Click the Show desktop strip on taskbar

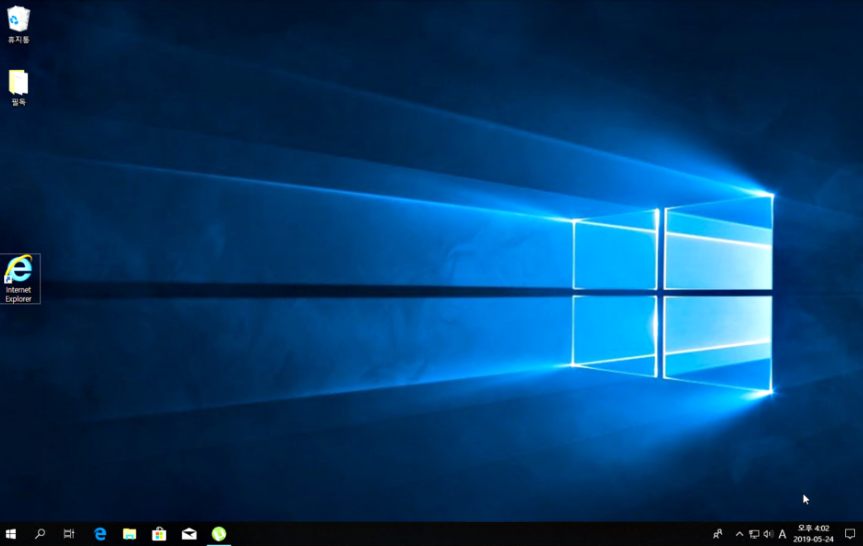click(861, 534)
